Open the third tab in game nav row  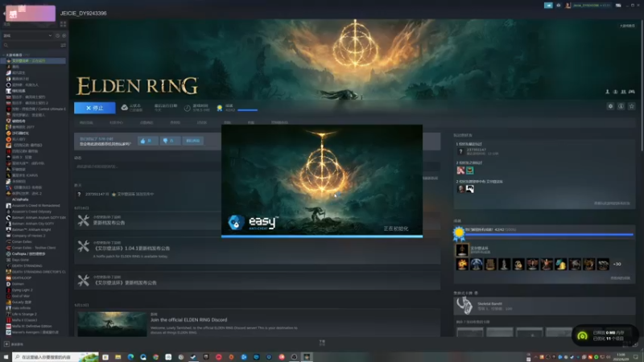pos(147,123)
